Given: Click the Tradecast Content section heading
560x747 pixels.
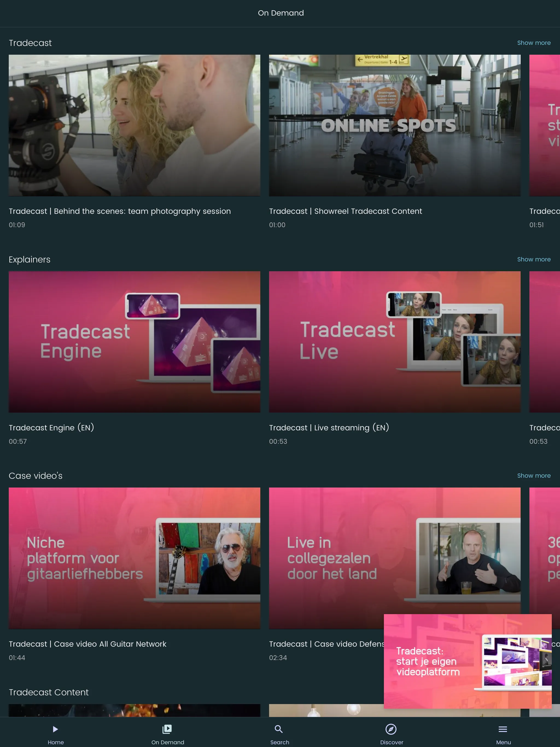Looking at the screenshot, I should click(x=49, y=692).
